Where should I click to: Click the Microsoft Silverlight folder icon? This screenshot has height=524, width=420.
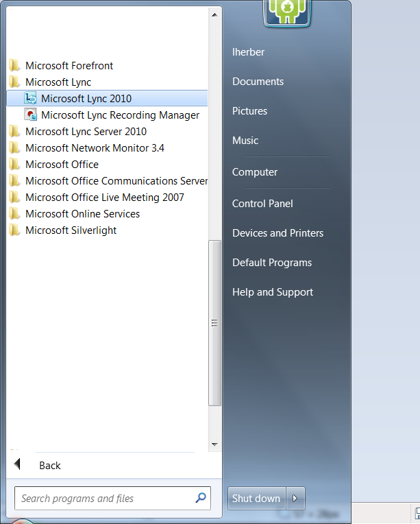(x=14, y=230)
